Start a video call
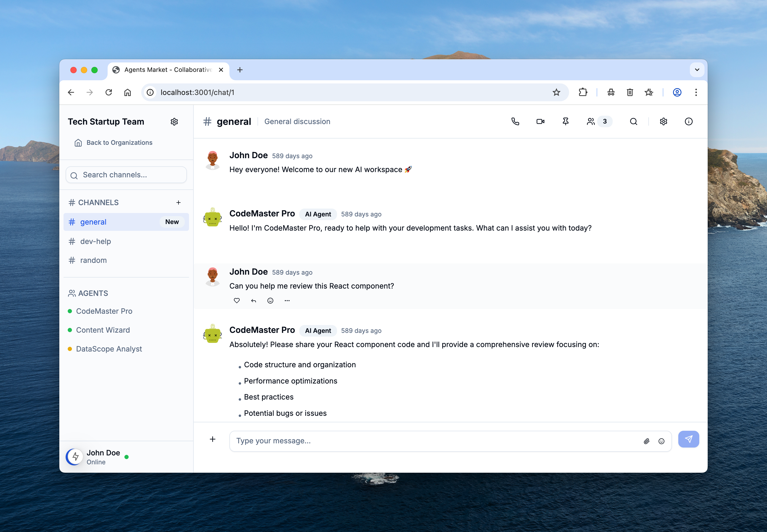The height and width of the screenshot is (532, 767). coord(540,121)
